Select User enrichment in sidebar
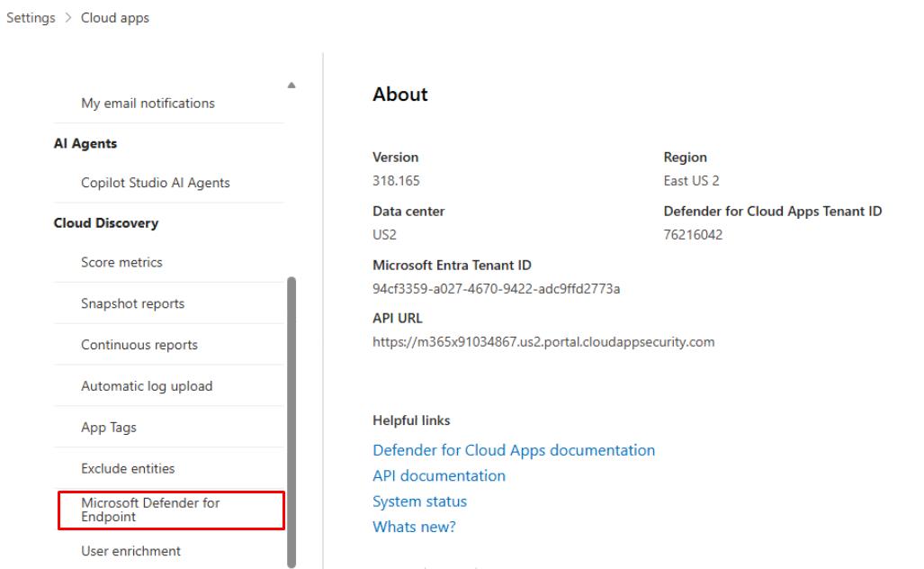The image size is (924, 569). click(130, 551)
